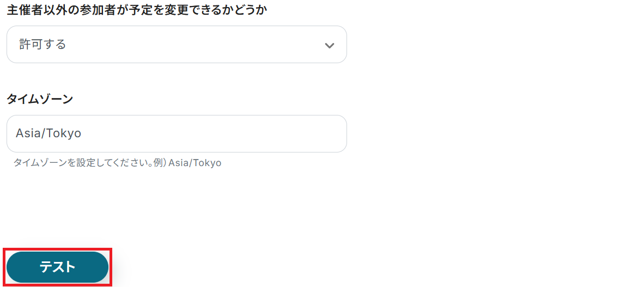Click the down arrow beside 許可する

click(329, 46)
